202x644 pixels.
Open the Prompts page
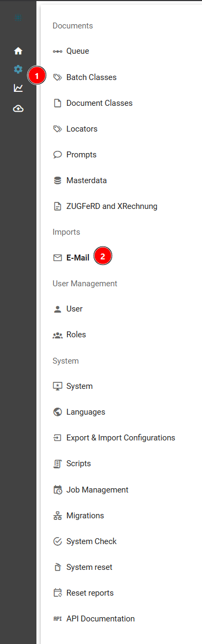[x=81, y=155]
